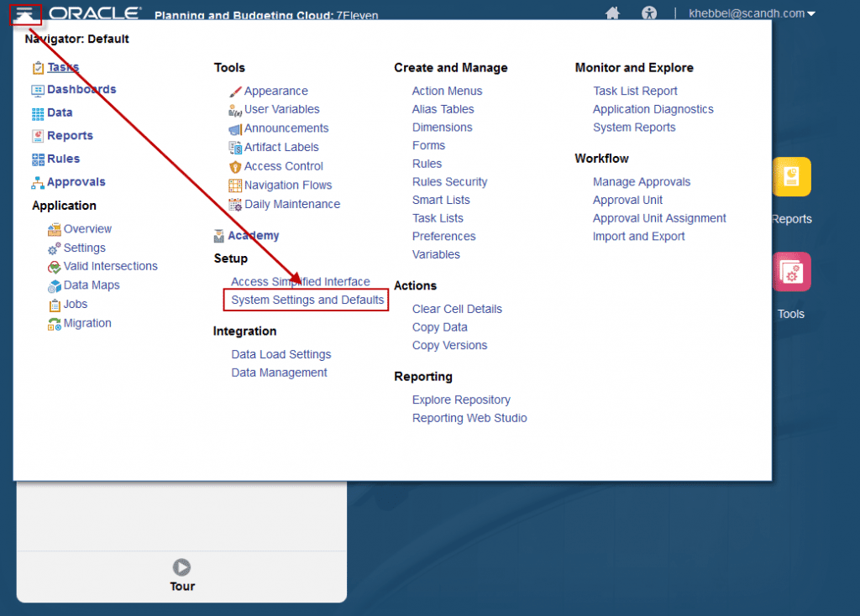This screenshot has height=616, width=860.
Task: Click the Home icon
Action: [612, 13]
